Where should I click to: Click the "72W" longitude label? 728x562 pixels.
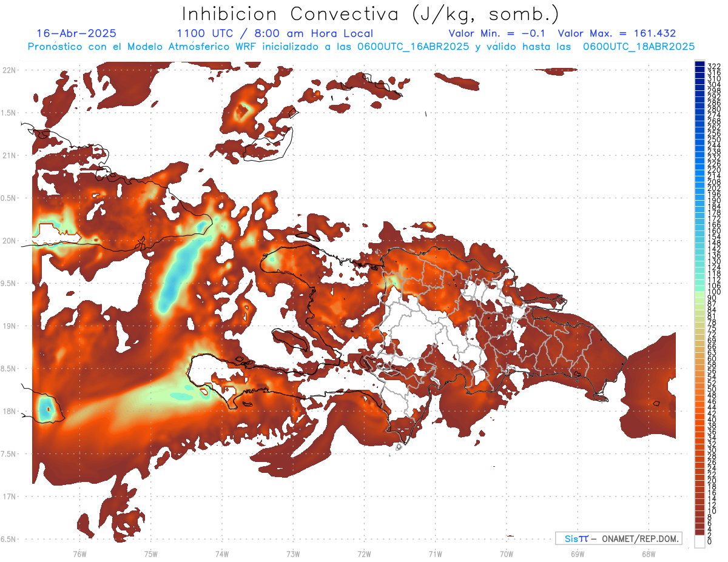tap(364, 554)
